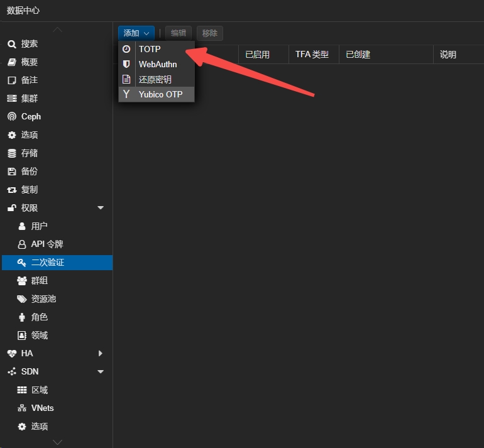Open 存储 in the sidebar
This screenshot has height=448, width=484.
coord(57,153)
